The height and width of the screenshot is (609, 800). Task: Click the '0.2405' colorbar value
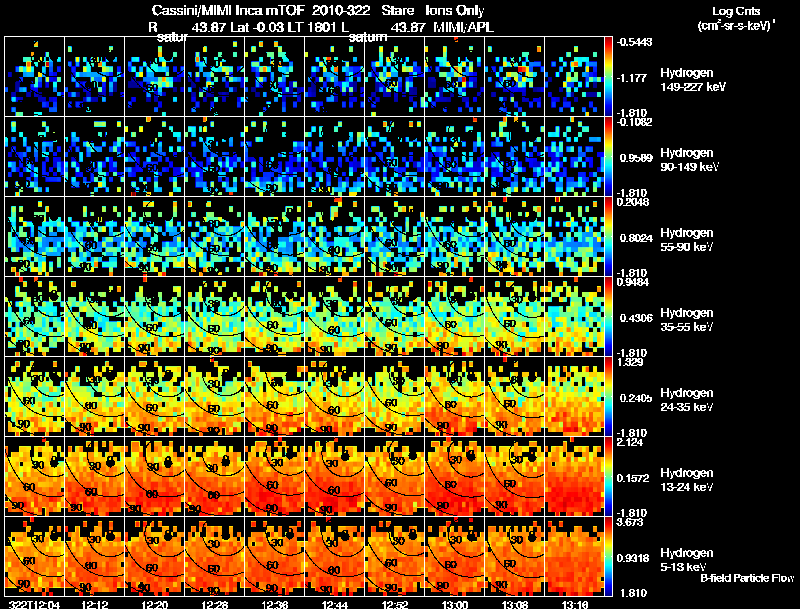(636, 398)
